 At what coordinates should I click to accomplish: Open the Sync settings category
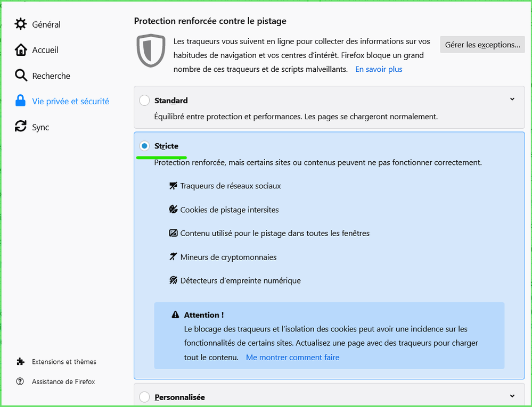pyautogui.click(x=40, y=127)
